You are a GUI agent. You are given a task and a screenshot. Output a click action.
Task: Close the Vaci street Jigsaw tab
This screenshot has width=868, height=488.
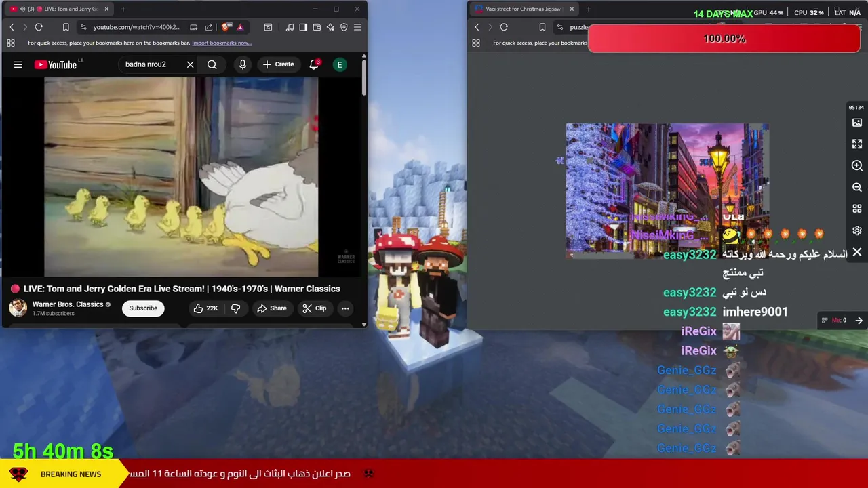pyautogui.click(x=572, y=9)
